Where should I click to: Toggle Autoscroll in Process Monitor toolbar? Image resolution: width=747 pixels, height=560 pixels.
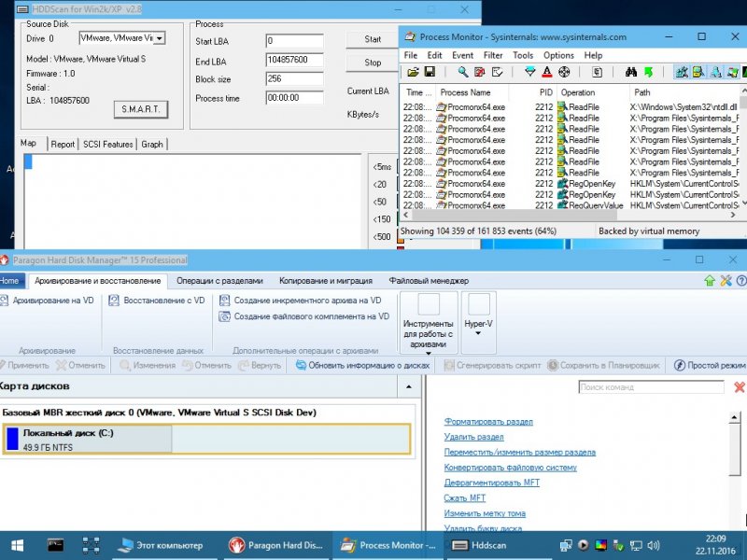coord(480,72)
